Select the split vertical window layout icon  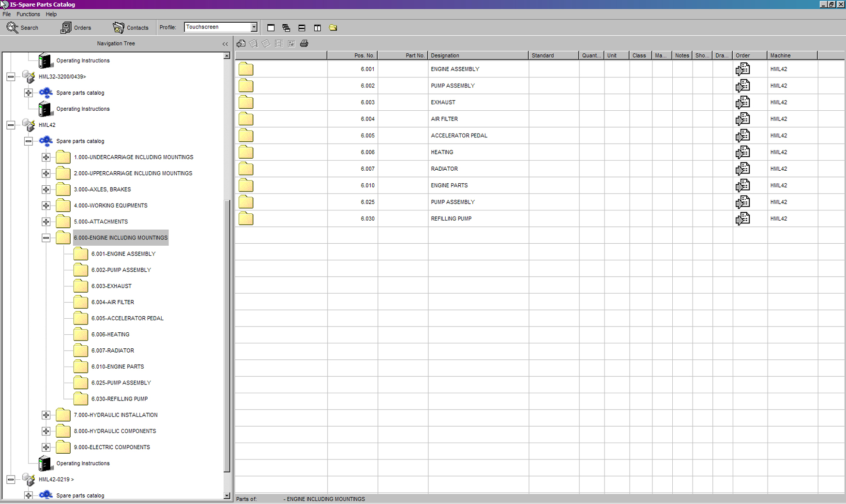(x=317, y=28)
